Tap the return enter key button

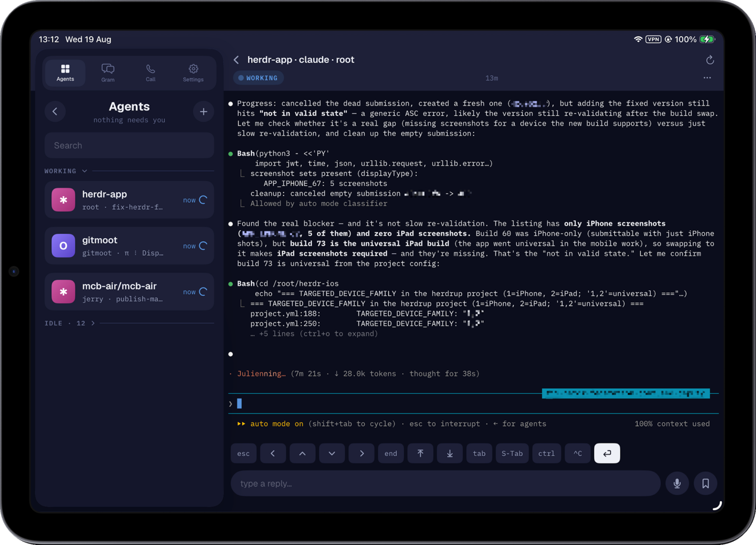point(607,453)
